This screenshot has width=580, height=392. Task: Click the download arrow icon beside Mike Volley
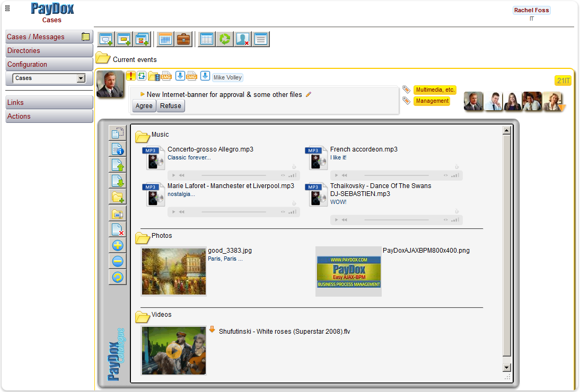point(205,76)
